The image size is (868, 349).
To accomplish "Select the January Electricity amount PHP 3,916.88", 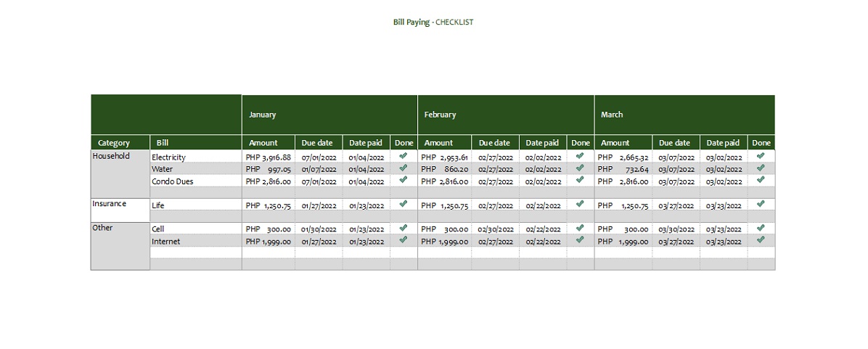I will [x=269, y=157].
